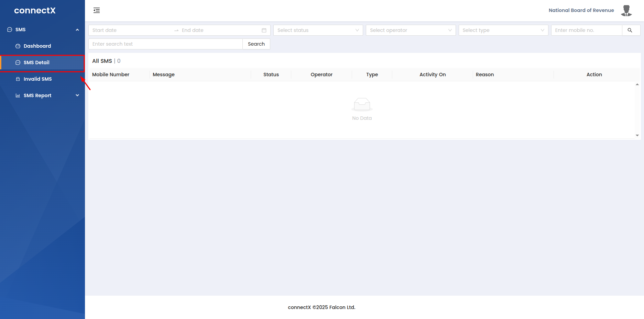
Task: Click the SMS Report chart icon
Action: click(x=18, y=95)
